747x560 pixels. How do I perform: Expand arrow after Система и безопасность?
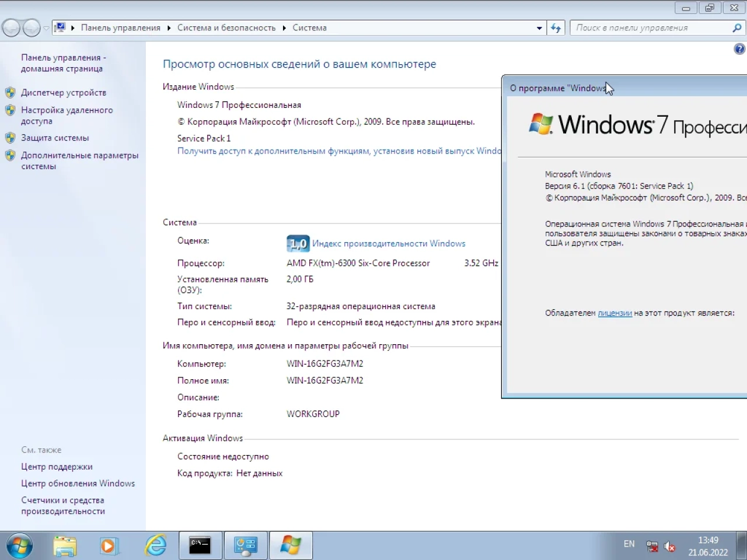tap(284, 28)
